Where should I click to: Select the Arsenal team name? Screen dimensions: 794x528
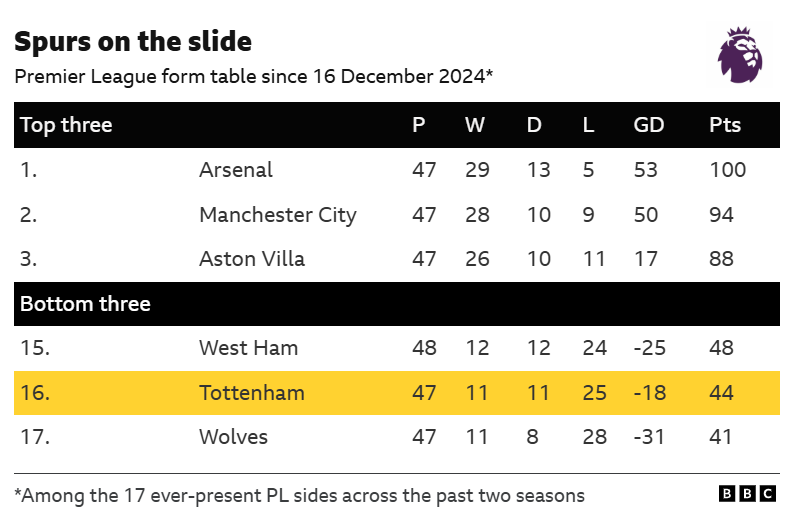236,170
